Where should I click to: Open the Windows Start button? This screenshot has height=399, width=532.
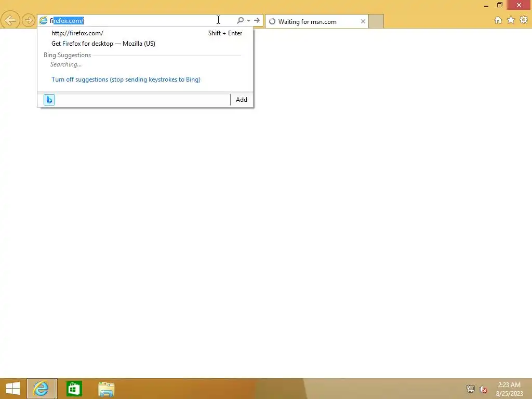(x=13, y=389)
